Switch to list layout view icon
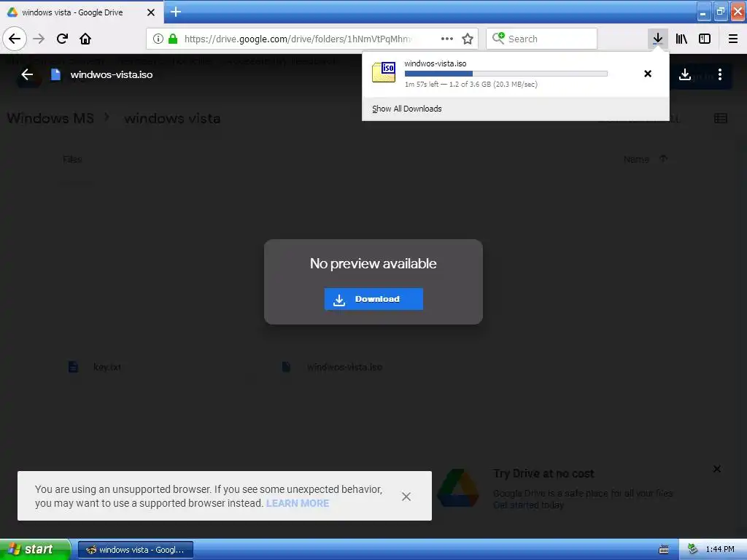Viewport: 747px width, 560px height. [720, 118]
